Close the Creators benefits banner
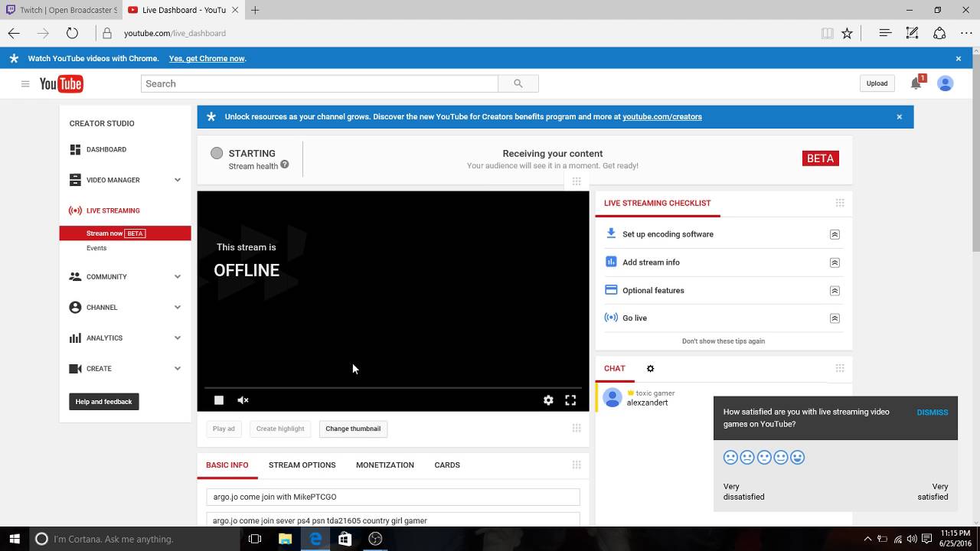This screenshot has width=980, height=551. click(899, 117)
